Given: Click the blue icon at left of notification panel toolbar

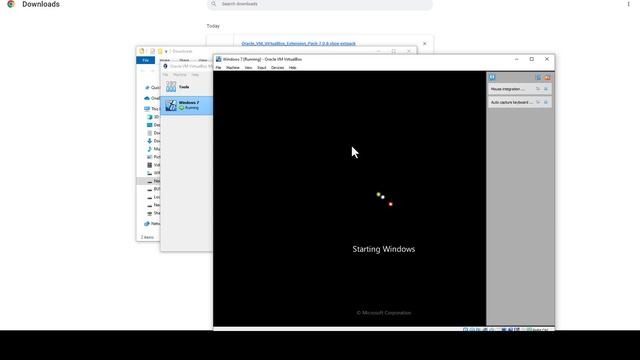Looking at the screenshot, I should point(492,77).
